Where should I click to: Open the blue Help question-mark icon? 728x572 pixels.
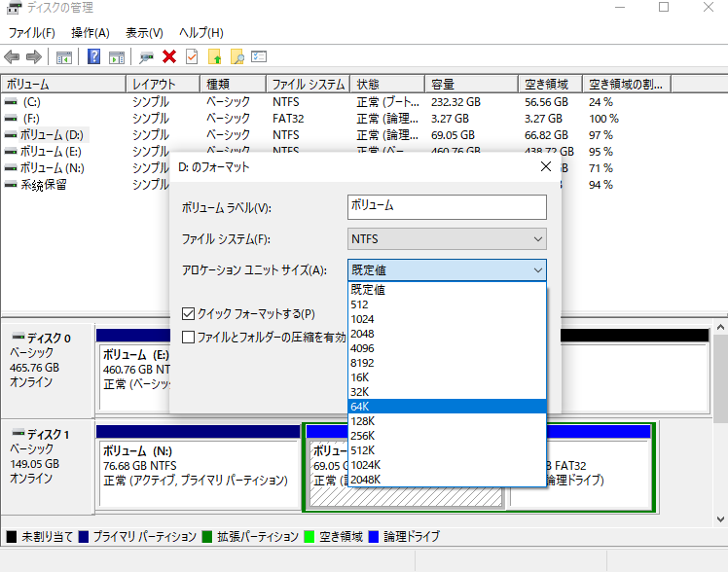[94, 56]
